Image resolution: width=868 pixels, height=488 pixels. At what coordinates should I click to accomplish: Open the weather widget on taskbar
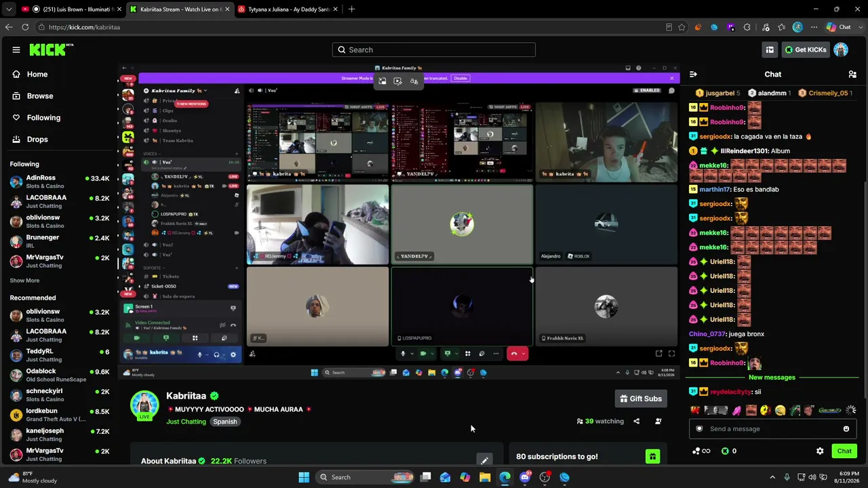31,477
